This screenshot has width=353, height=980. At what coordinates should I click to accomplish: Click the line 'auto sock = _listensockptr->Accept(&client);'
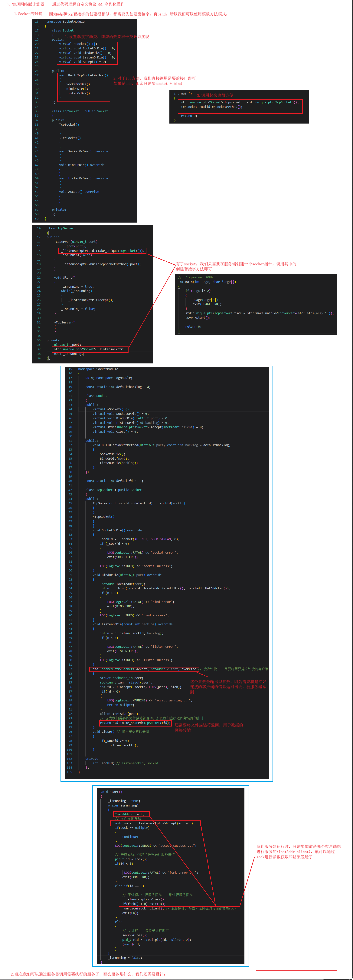(155, 823)
